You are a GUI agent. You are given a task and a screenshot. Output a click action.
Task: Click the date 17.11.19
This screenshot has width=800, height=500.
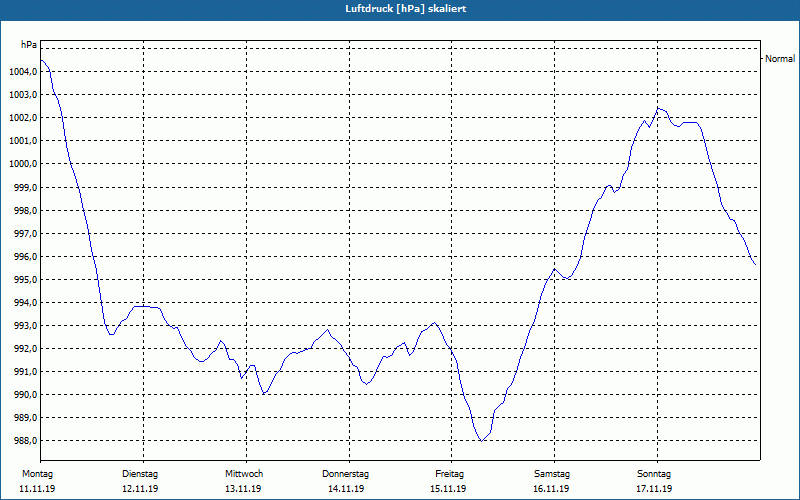[654, 489]
